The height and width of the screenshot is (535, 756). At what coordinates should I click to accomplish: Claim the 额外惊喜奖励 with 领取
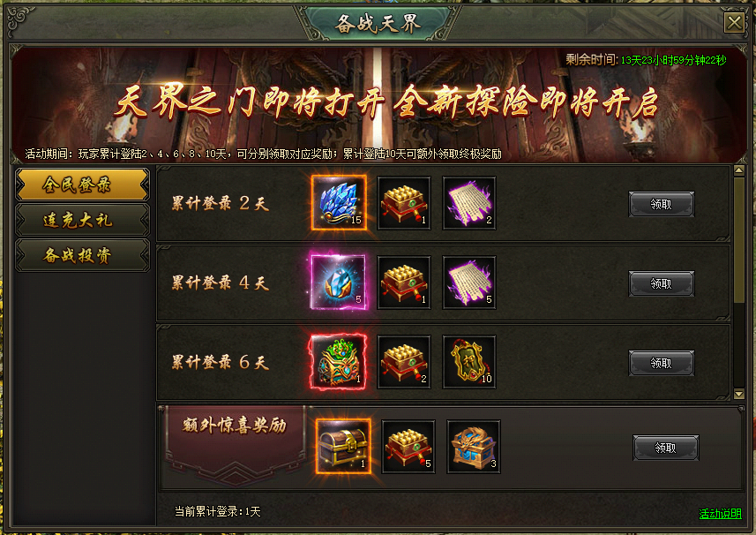[x=666, y=448]
